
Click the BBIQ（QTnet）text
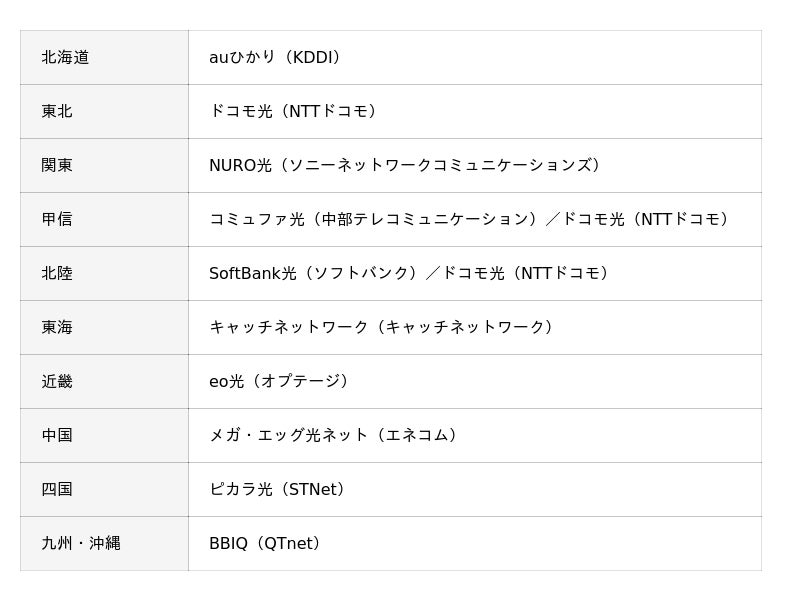[265, 544]
